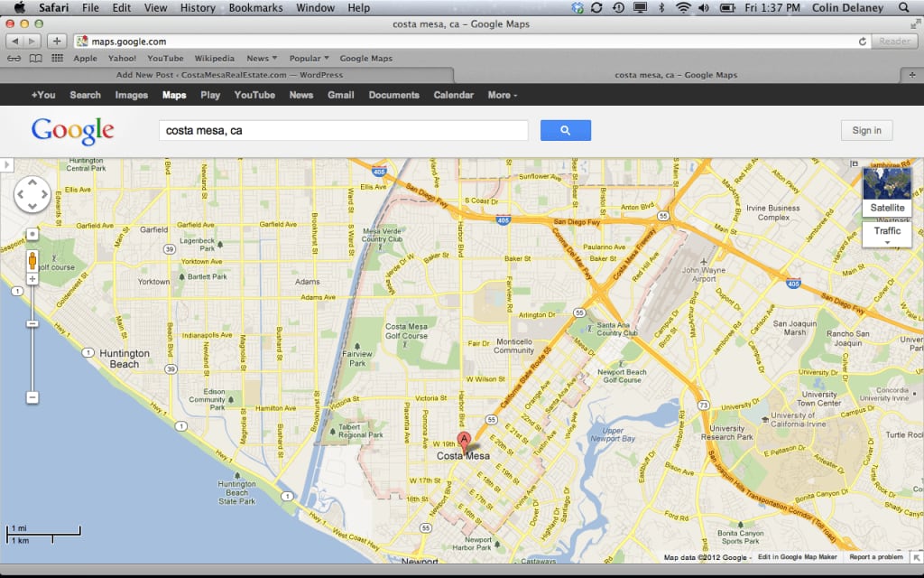Click the Safari forward arrow button
Image resolution: width=924 pixels, height=578 pixels.
[x=32, y=42]
